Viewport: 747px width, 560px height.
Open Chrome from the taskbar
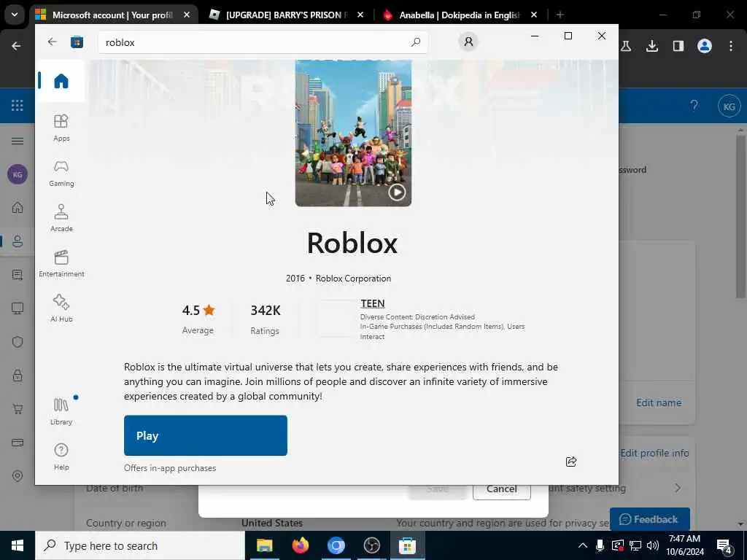[336, 545]
